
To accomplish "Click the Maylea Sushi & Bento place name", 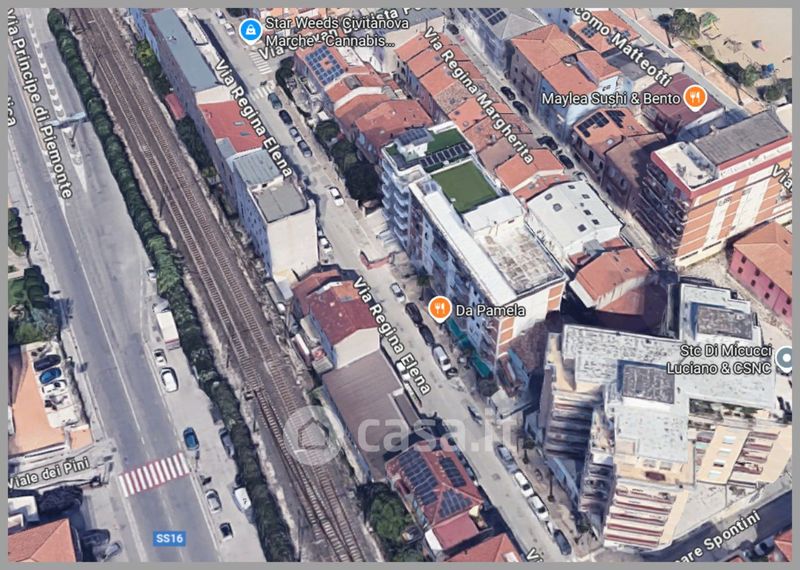I will coord(609,99).
